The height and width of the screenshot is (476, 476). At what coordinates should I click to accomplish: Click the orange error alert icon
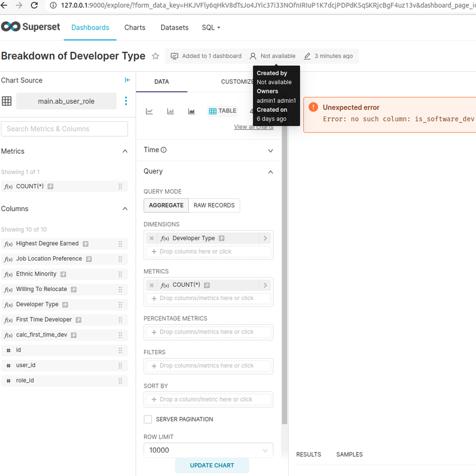pos(313,107)
